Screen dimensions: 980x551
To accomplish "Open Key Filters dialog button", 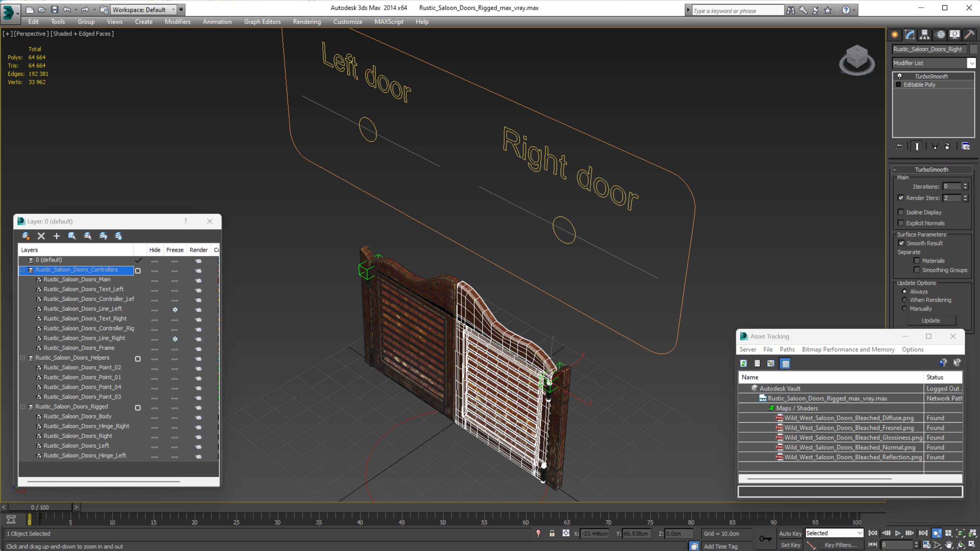I will 841,545.
